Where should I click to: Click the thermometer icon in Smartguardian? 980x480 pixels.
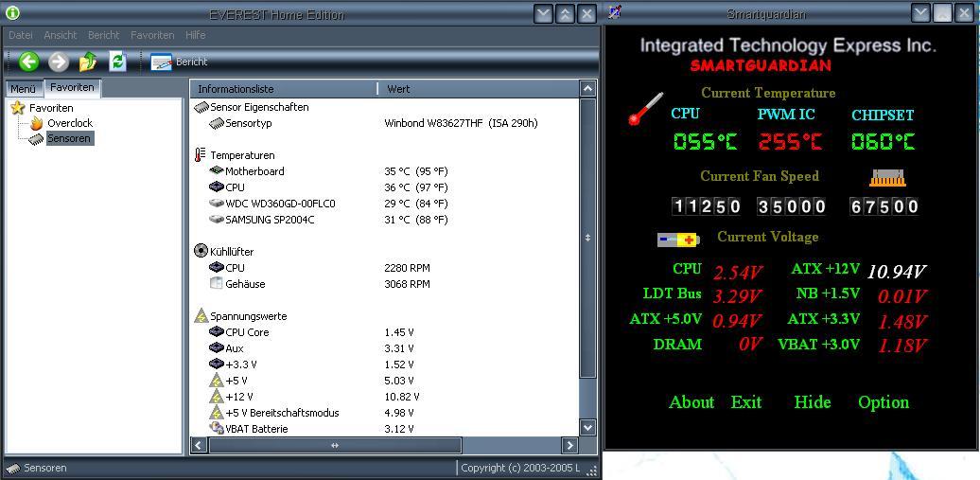(645, 109)
